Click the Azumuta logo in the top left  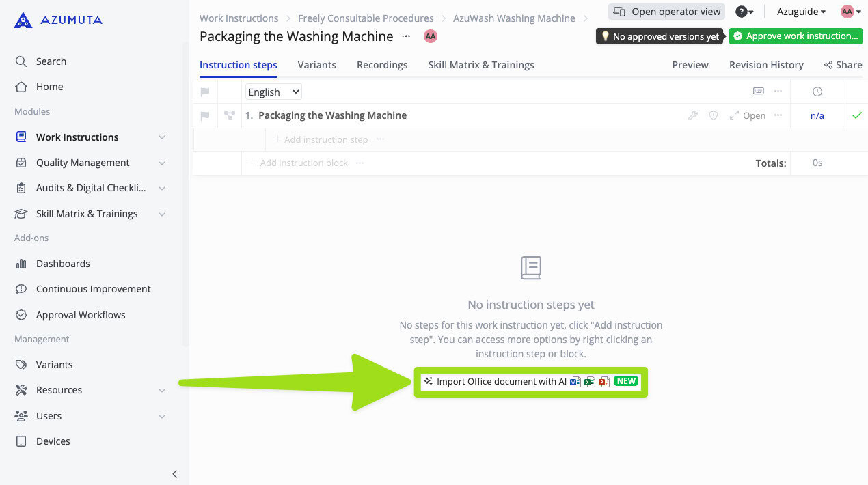coord(57,20)
